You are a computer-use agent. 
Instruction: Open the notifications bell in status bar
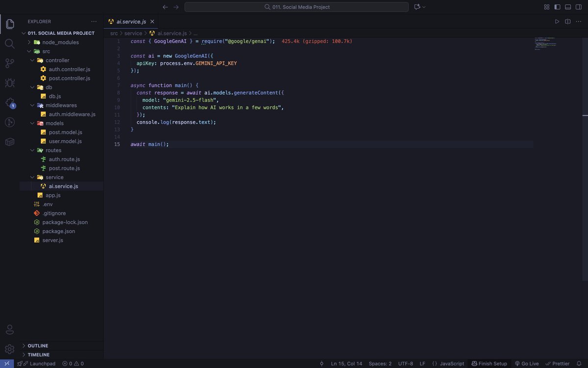click(x=579, y=364)
